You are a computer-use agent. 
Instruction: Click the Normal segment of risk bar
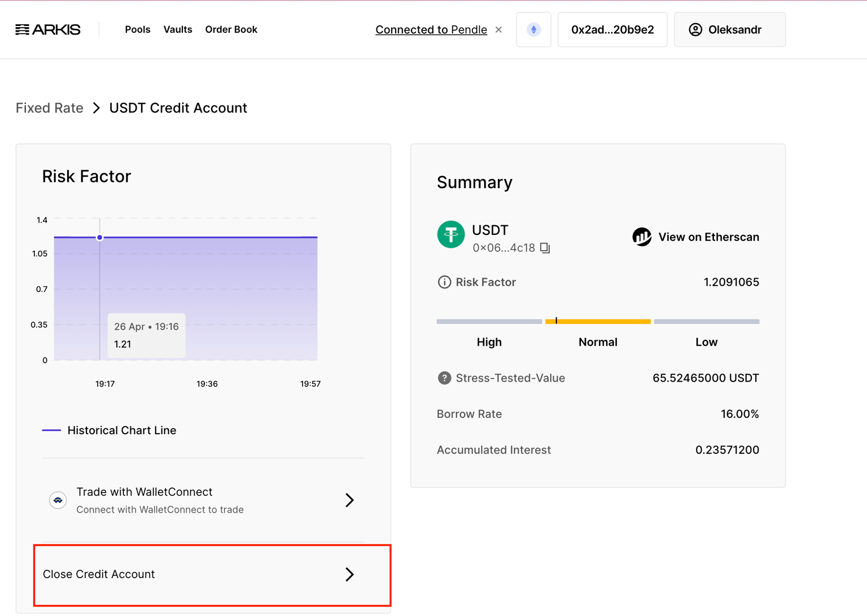click(x=598, y=322)
